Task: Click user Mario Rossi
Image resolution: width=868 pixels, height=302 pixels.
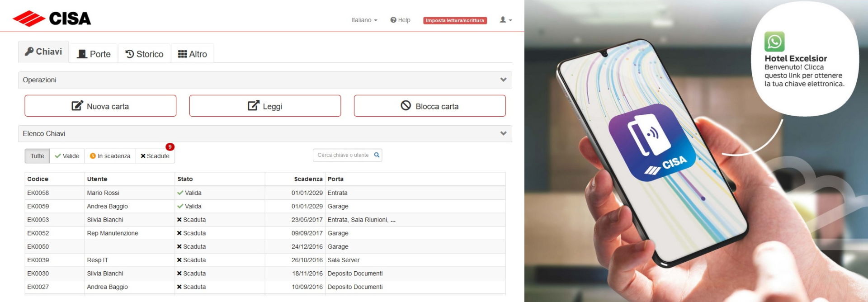Action: click(x=103, y=193)
